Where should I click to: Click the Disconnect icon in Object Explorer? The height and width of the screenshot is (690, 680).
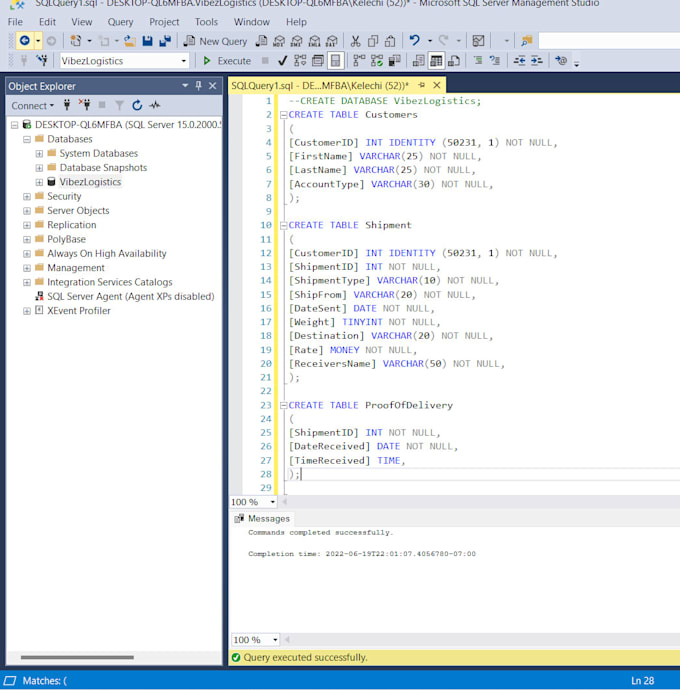point(85,105)
